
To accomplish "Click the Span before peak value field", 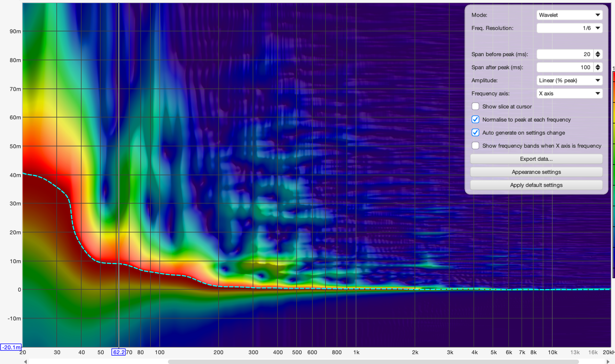I will click(565, 54).
